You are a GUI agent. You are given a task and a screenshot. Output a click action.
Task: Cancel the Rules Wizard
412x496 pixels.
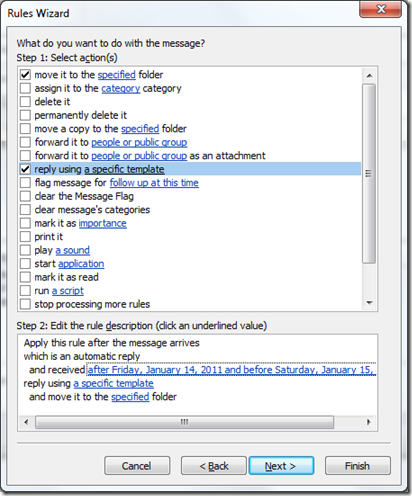click(137, 466)
